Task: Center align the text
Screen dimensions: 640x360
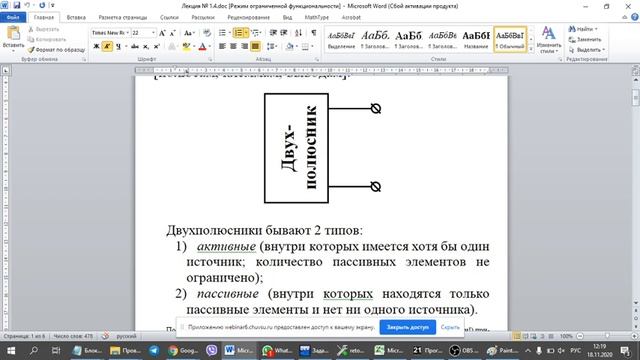Action: (233, 47)
